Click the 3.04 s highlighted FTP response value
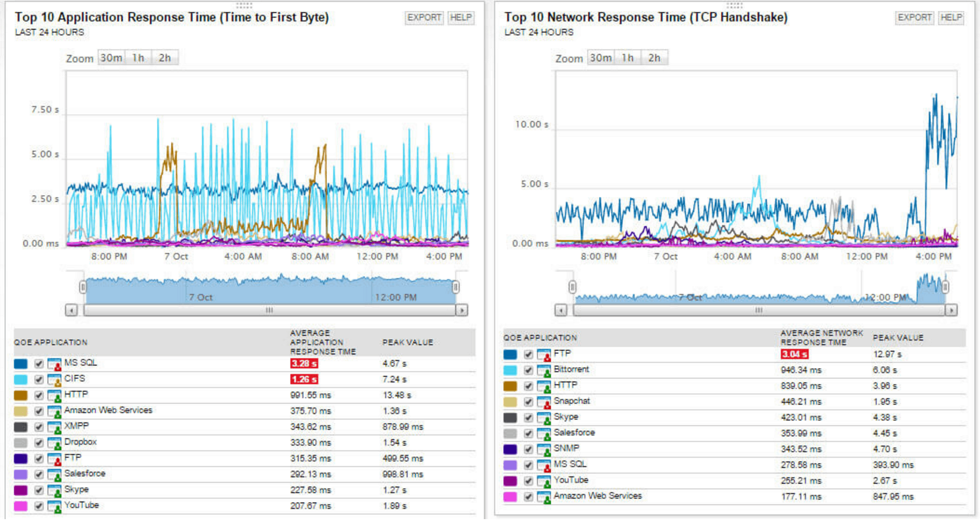The width and height of the screenshot is (980, 521). [x=794, y=354]
